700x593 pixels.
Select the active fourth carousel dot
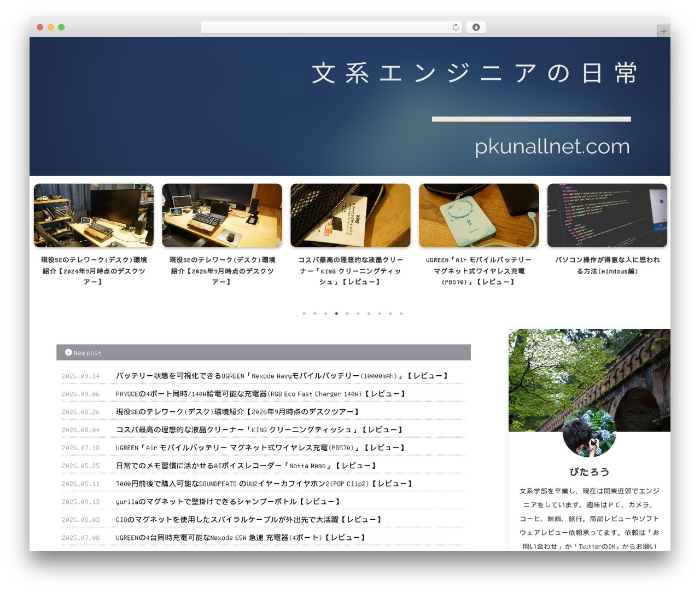point(336,313)
